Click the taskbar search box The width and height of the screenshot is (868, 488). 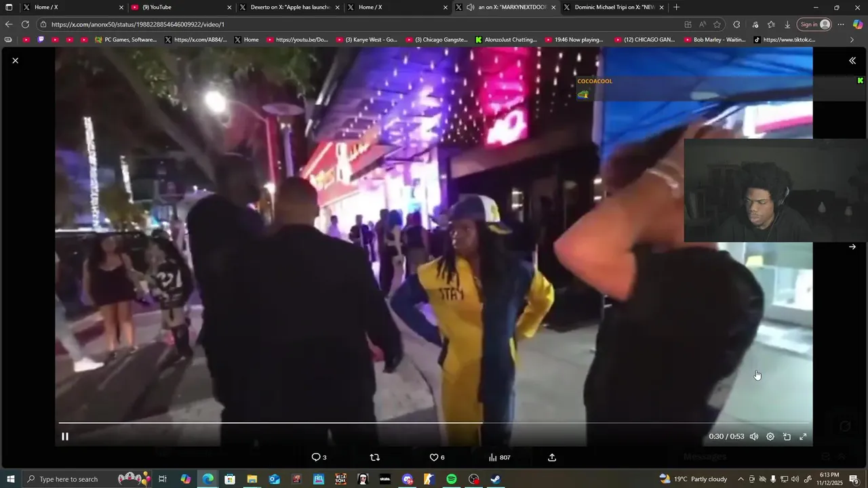click(x=87, y=479)
